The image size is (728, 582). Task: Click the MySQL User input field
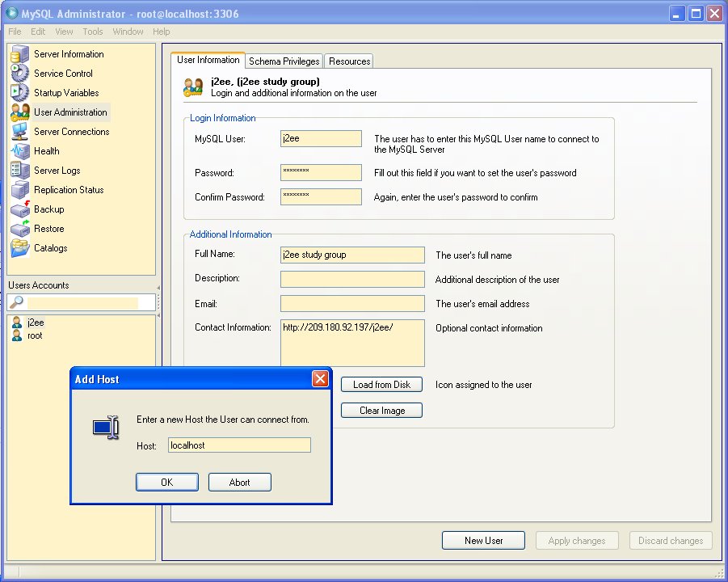click(x=321, y=138)
